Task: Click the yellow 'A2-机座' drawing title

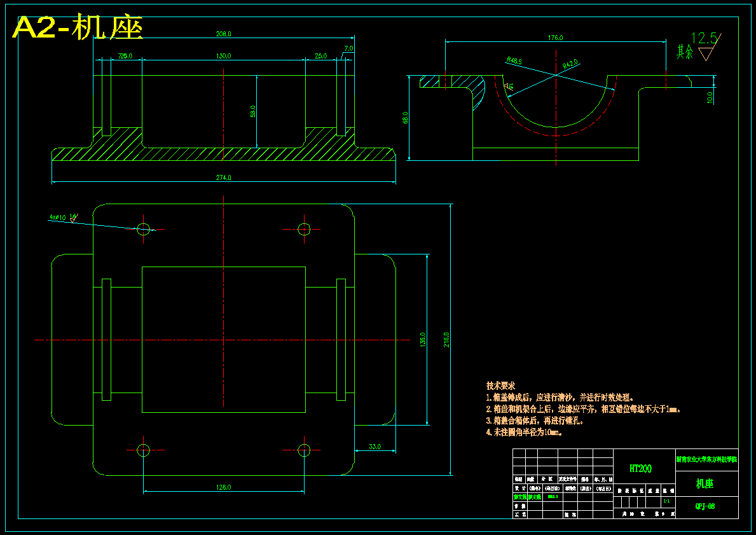Action: click(x=78, y=28)
